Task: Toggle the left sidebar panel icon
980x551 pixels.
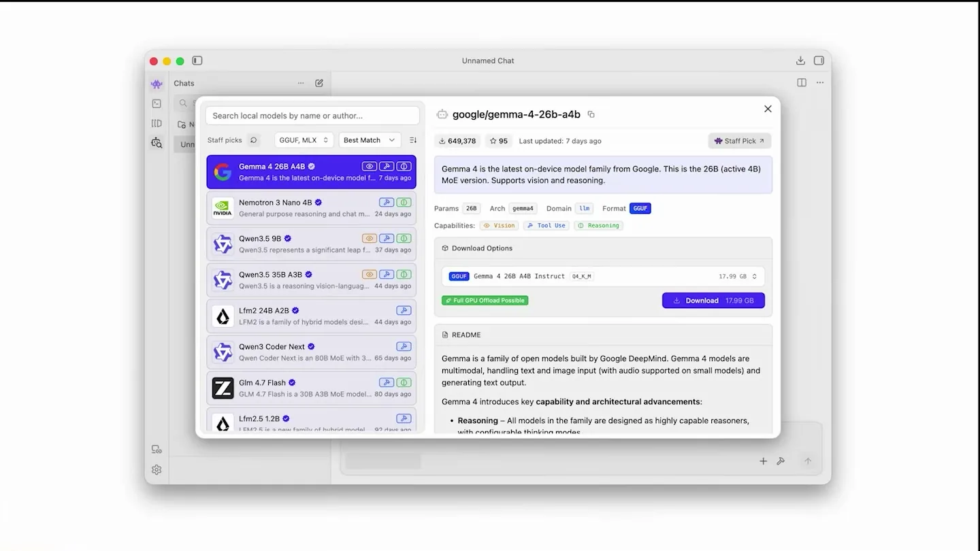Action: point(197,61)
